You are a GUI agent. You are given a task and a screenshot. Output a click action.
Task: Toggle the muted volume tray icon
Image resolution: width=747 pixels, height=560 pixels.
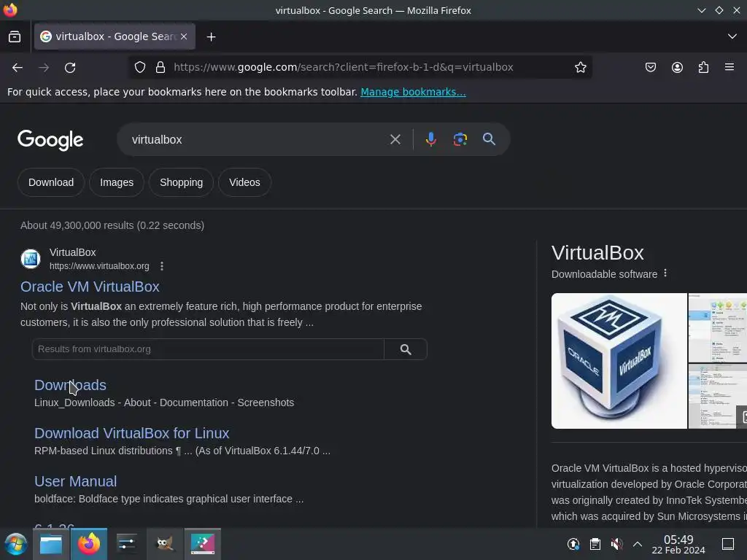(x=616, y=544)
